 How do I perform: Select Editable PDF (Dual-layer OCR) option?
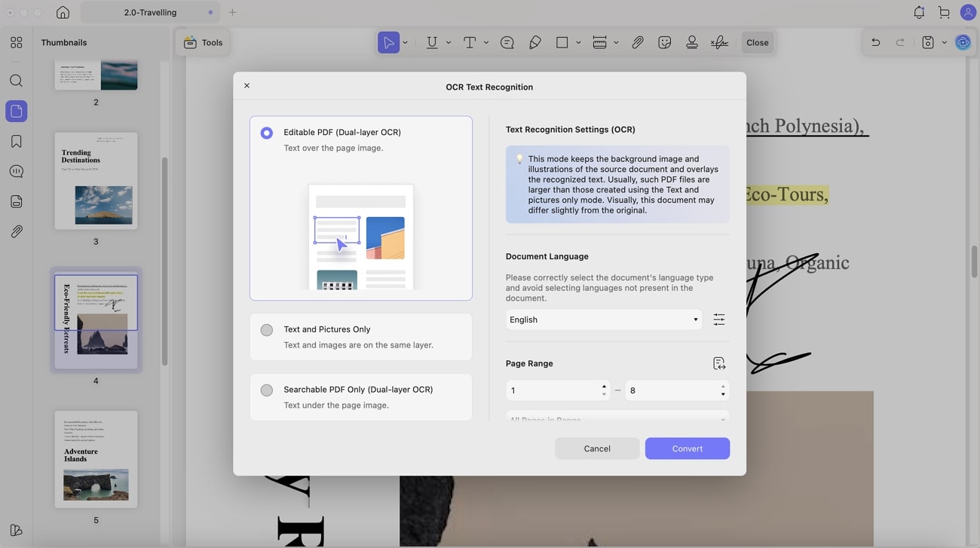361,208
